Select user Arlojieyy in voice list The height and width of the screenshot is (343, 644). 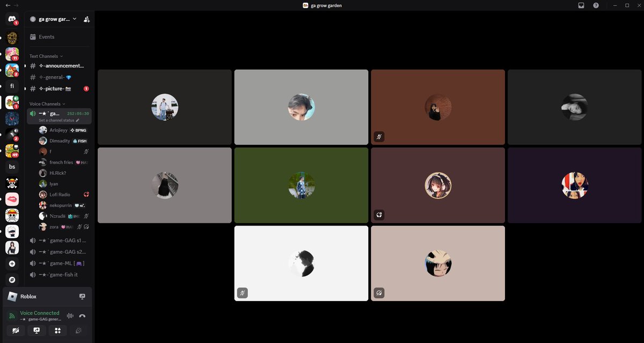pos(64,130)
